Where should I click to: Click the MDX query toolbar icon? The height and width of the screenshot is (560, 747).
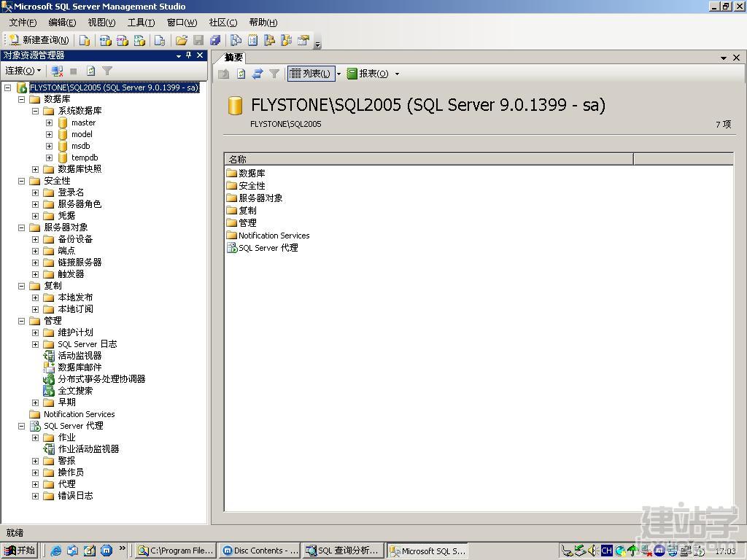(x=105, y=41)
